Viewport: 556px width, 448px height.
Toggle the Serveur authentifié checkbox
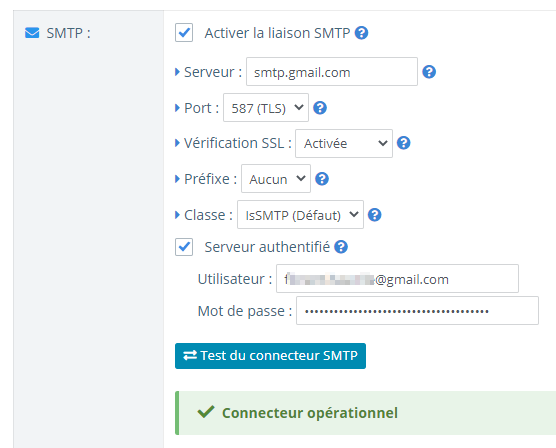pyautogui.click(x=184, y=247)
